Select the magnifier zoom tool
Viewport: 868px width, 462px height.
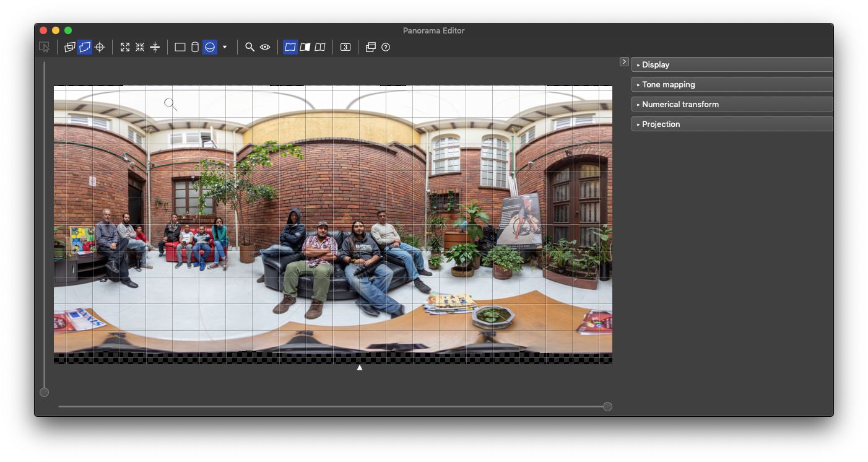tap(250, 47)
